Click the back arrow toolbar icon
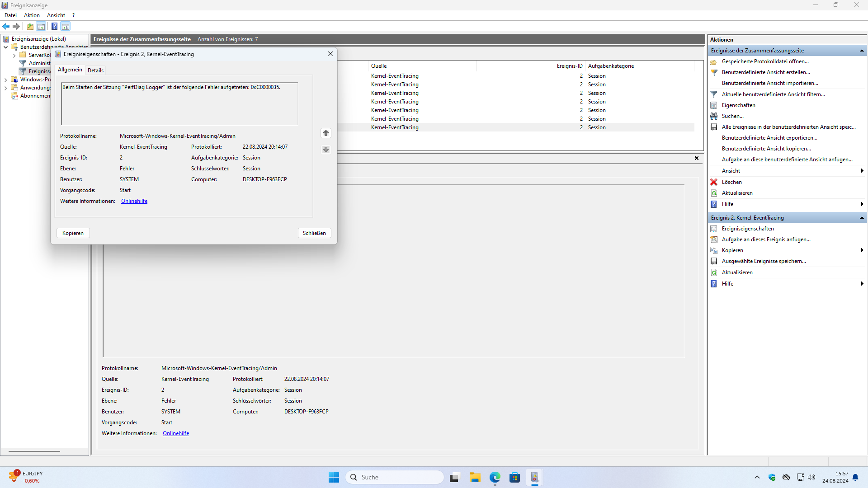This screenshot has width=868, height=488. pyautogui.click(x=6, y=26)
